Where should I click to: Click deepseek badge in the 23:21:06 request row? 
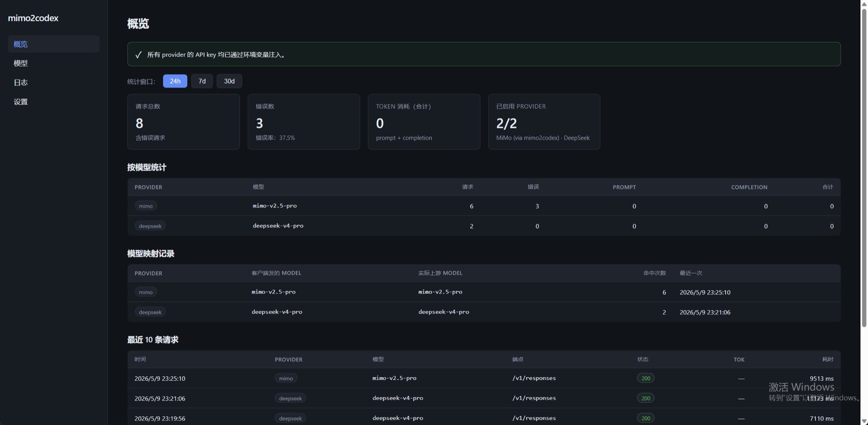point(290,398)
